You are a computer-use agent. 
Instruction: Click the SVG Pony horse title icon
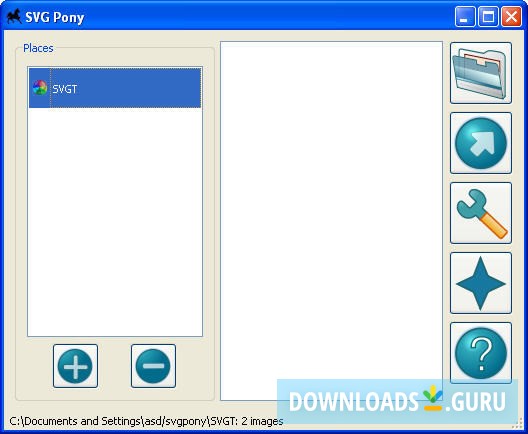(14, 16)
